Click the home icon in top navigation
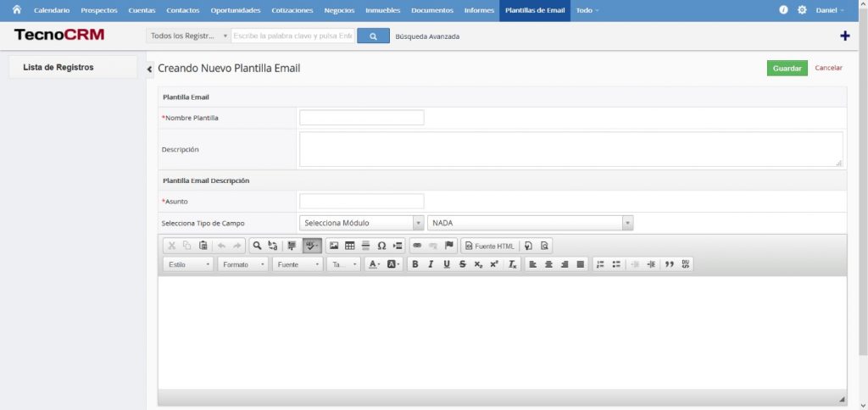 tap(16, 9)
